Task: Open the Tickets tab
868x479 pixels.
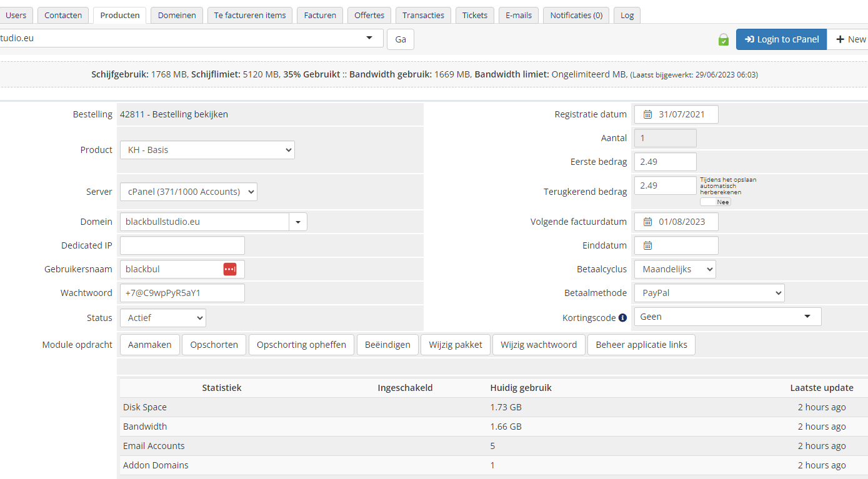Action: [475, 15]
